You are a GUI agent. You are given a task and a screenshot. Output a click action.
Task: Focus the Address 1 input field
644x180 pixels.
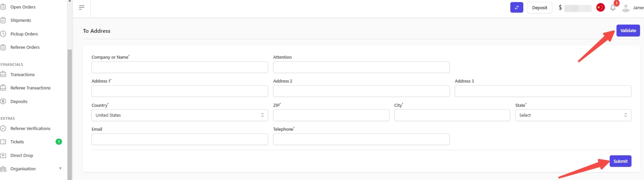pos(180,91)
